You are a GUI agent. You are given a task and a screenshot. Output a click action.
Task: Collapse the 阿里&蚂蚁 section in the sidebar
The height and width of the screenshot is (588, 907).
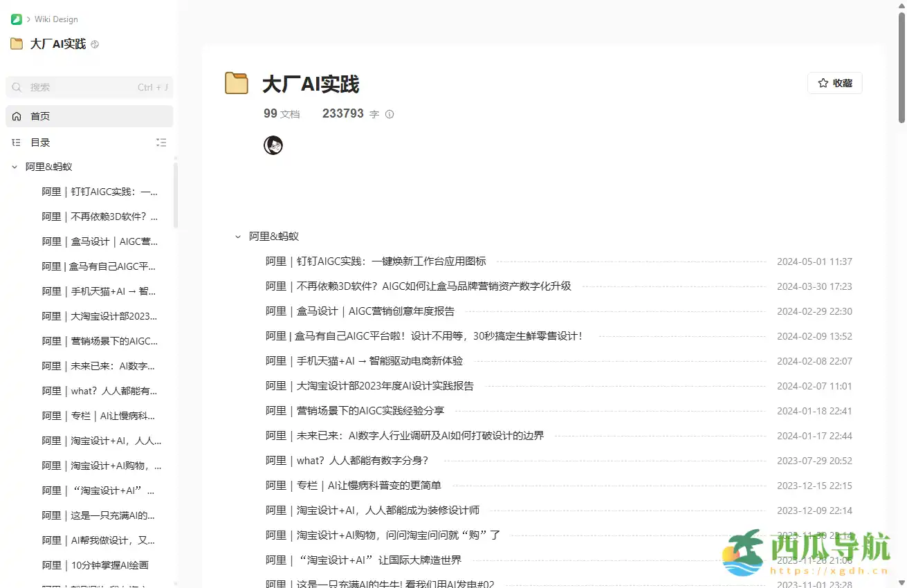pos(14,167)
